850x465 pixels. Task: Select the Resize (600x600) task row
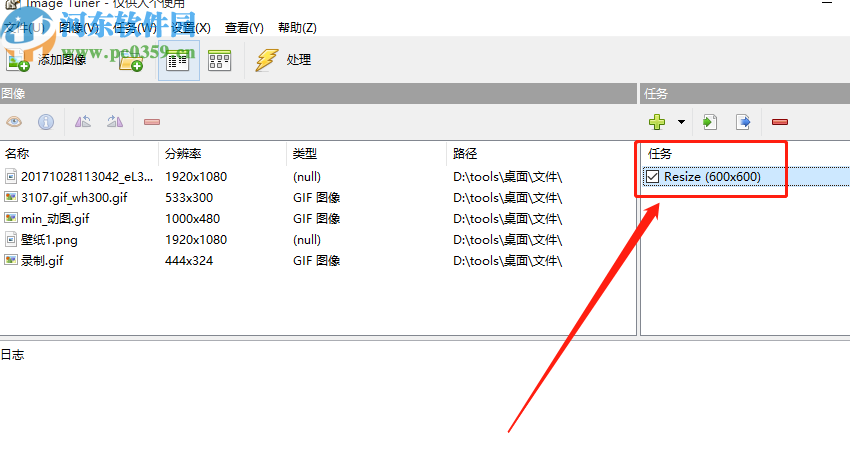tap(746, 177)
